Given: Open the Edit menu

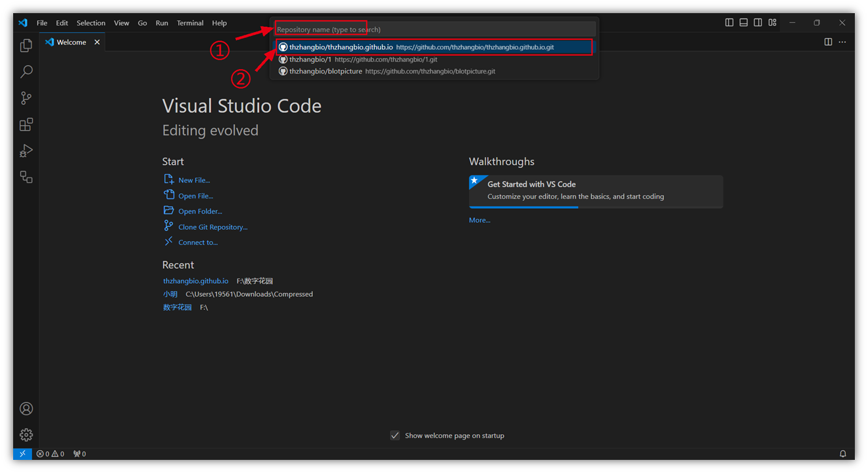Looking at the screenshot, I should 62,23.
